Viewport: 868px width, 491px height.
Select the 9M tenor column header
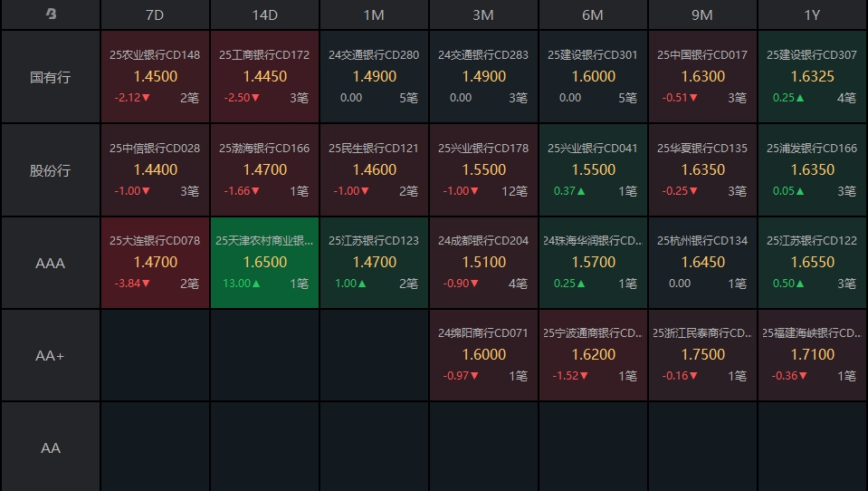point(702,15)
